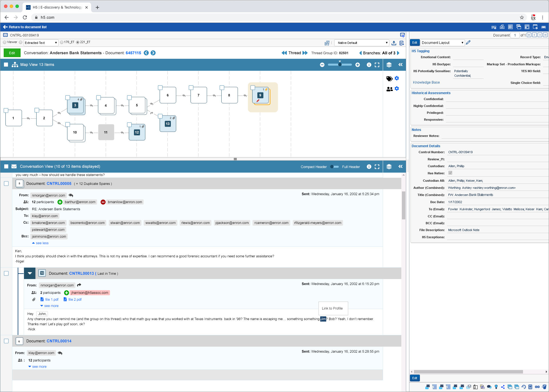Image resolution: width=549 pixels, height=392 pixels.
Task: Collapse Conversation View side panel chevrons
Action: point(400,167)
